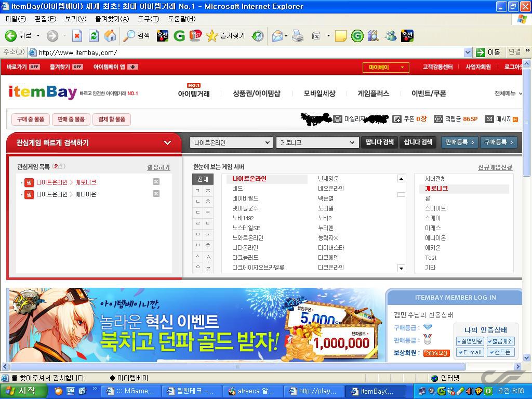Screen dimensions: 532x399
Task: Open Favorites (즐겨찾기) star button
Action: [x=225, y=36]
